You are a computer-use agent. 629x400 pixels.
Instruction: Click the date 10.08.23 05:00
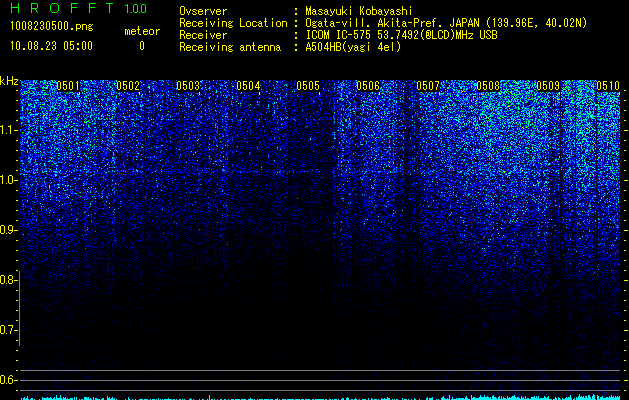click(x=51, y=46)
